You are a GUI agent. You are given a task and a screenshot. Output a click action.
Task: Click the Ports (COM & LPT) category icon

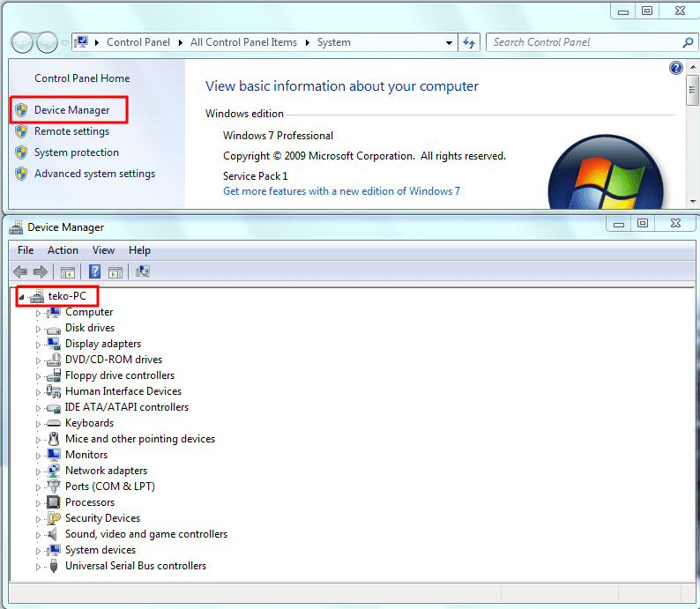(x=54, y=486)
